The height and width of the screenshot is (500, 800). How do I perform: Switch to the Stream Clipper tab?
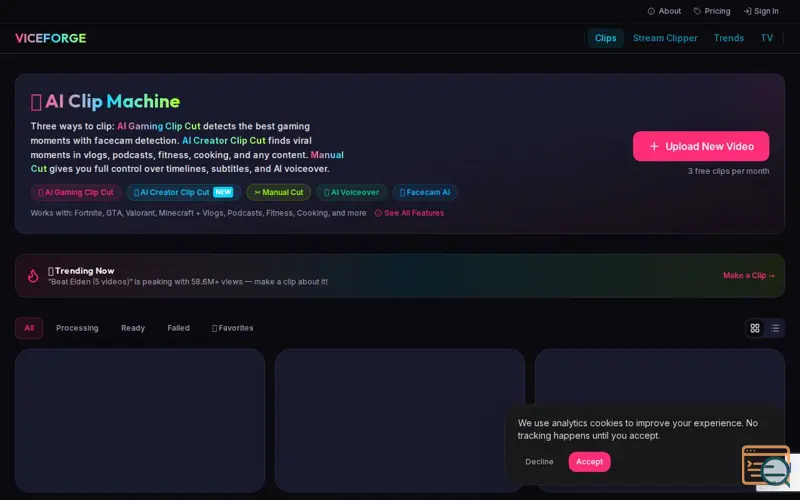tap(665, 38)
